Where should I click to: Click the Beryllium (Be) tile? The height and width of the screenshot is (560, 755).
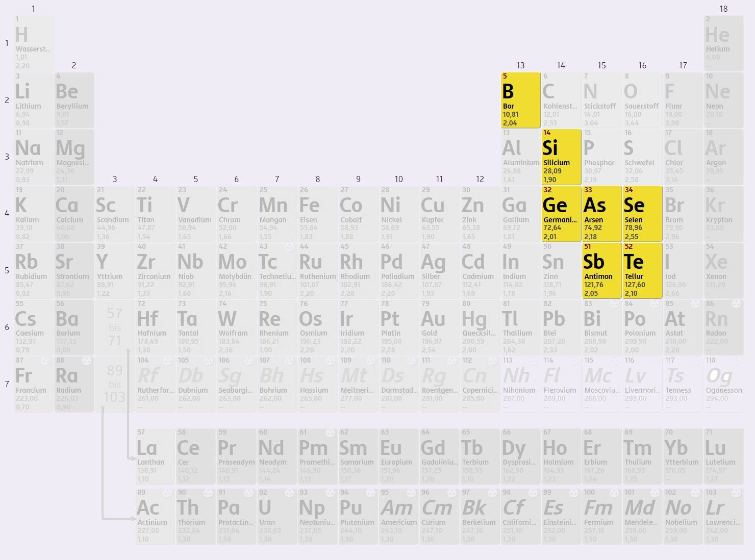[74, 100]
